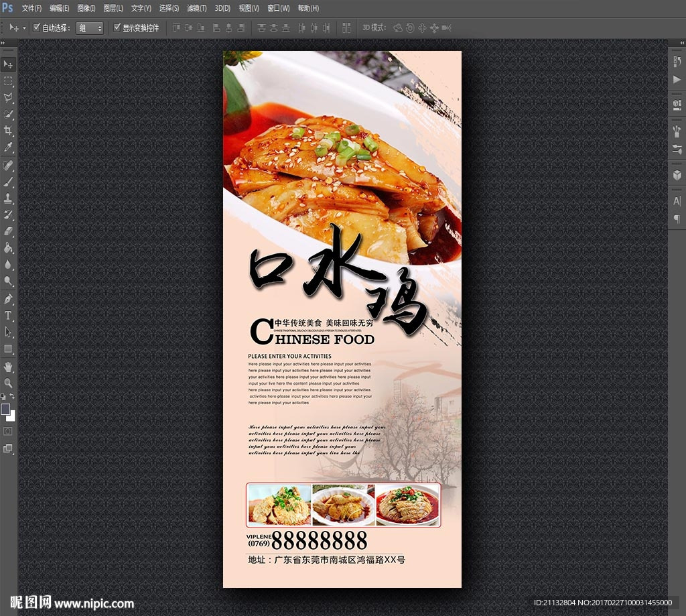
Task: Open the Move tool preset picker arrow
Action: tap(24, 28)
